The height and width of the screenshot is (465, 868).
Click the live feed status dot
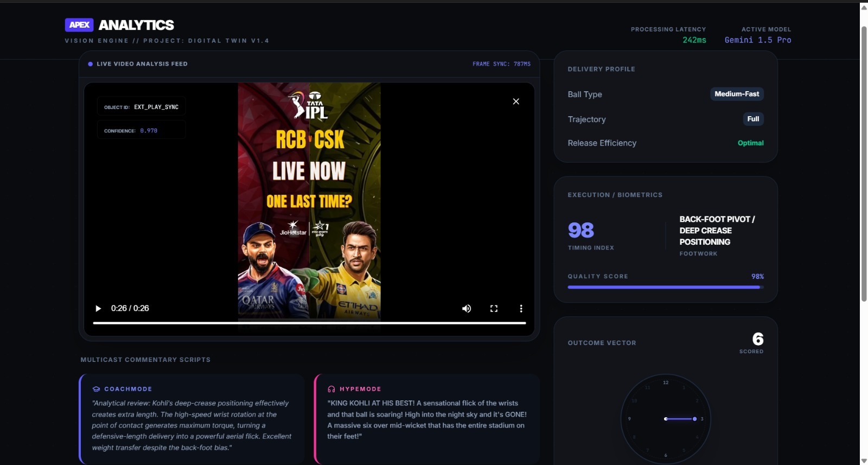click(x=90, y=64)
